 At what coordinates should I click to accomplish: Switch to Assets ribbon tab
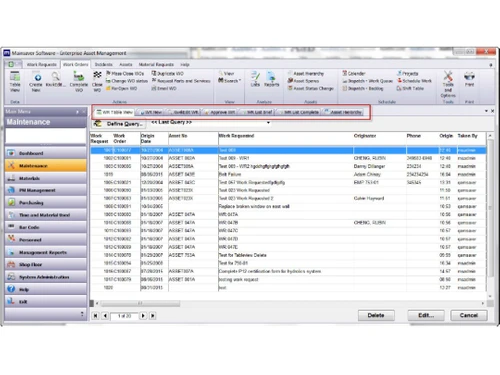pyautogui.click(x=126, y=64)
